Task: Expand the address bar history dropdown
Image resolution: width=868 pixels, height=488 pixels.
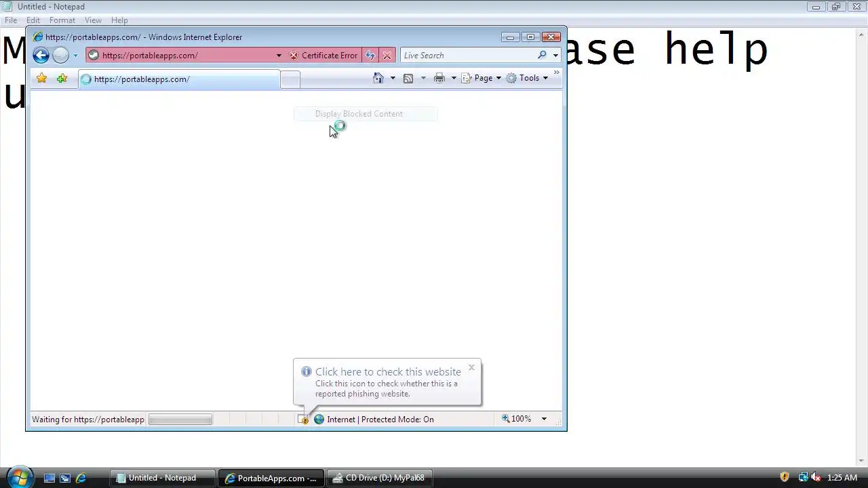Action: coord(279,56)
